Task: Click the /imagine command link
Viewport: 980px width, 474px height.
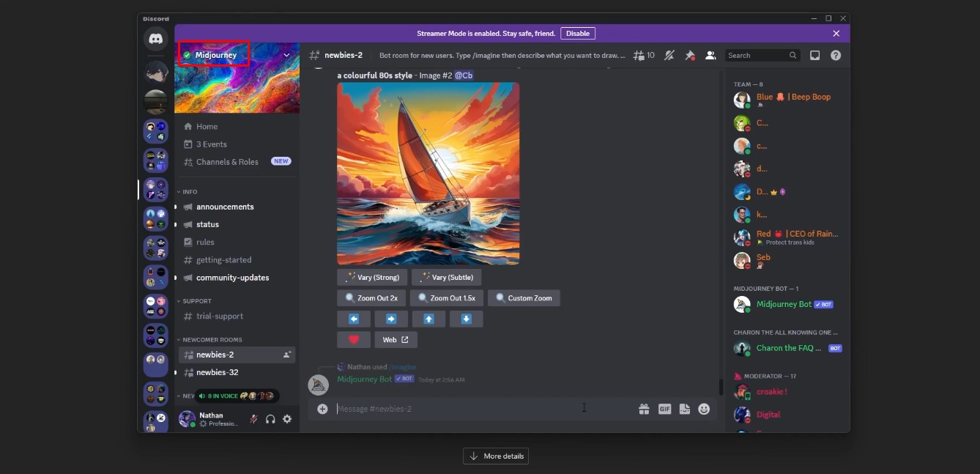Action: tap(403, 367)
